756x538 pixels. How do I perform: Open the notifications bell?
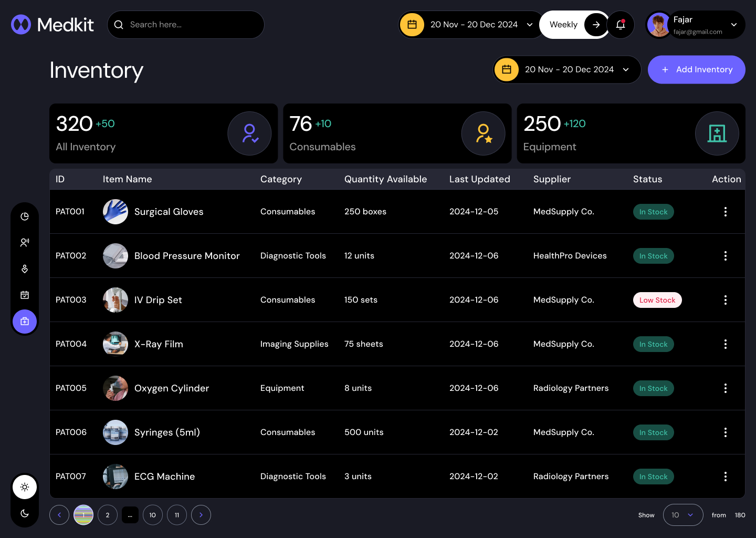(x=621, y=24)
